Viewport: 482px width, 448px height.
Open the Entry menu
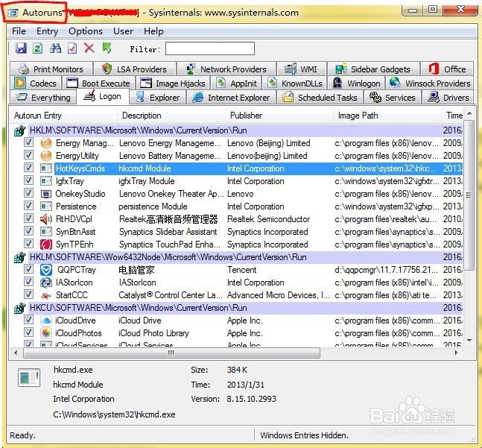click(x=47, y=31)
